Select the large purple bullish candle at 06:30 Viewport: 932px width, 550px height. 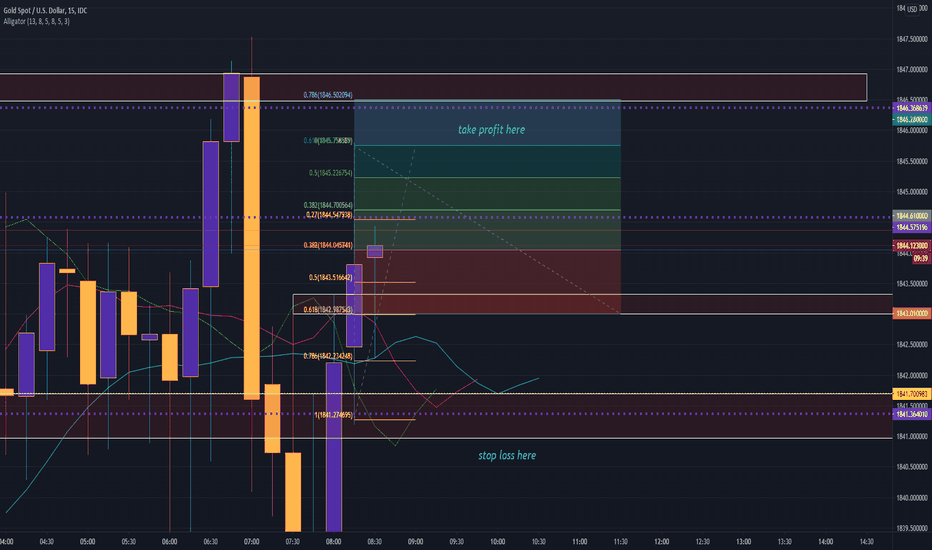(x=210, y=214)
